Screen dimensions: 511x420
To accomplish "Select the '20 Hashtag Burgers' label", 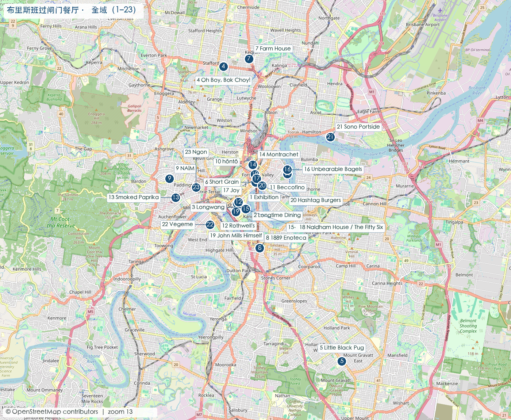I will tap(316, 200).
